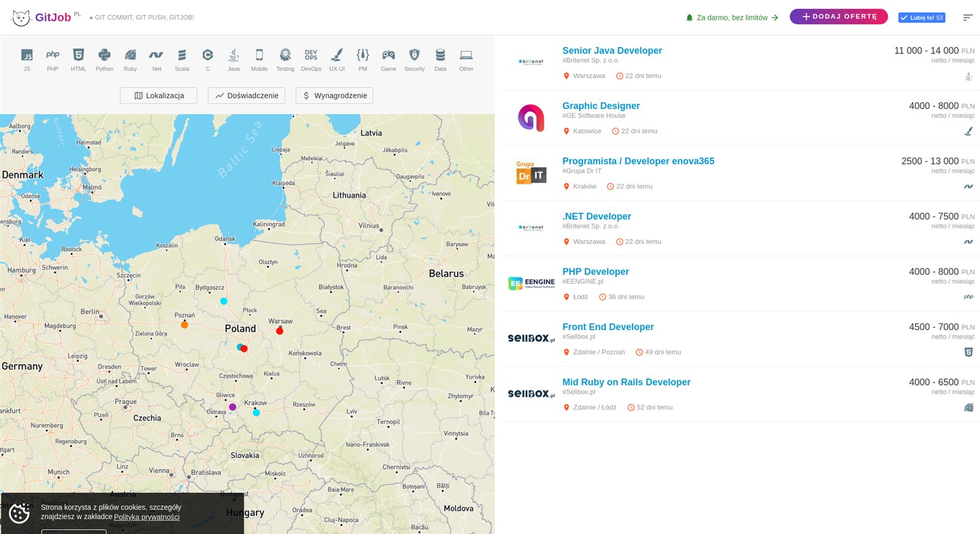980x534 pixels.
Task: Open the Wynagrodzenie salary filter
Action: (334, 96)
